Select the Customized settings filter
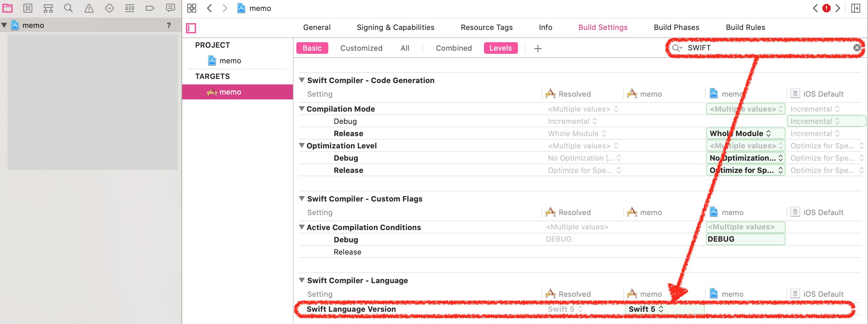The height and width of the screenshot is (324, 868). point(361,48)
